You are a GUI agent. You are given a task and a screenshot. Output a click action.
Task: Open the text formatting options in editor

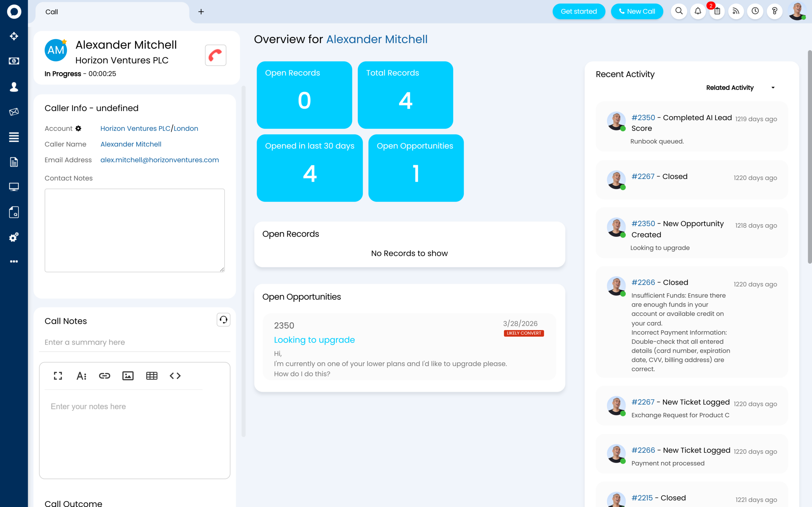click(x=81, y=375)
